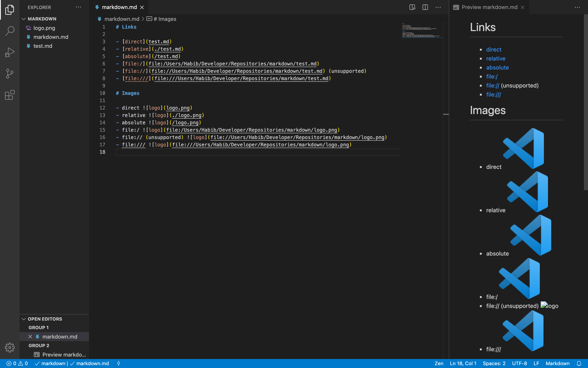Click the Images heading in preview
Screen dimensions: 588x368
click(488, 110)
